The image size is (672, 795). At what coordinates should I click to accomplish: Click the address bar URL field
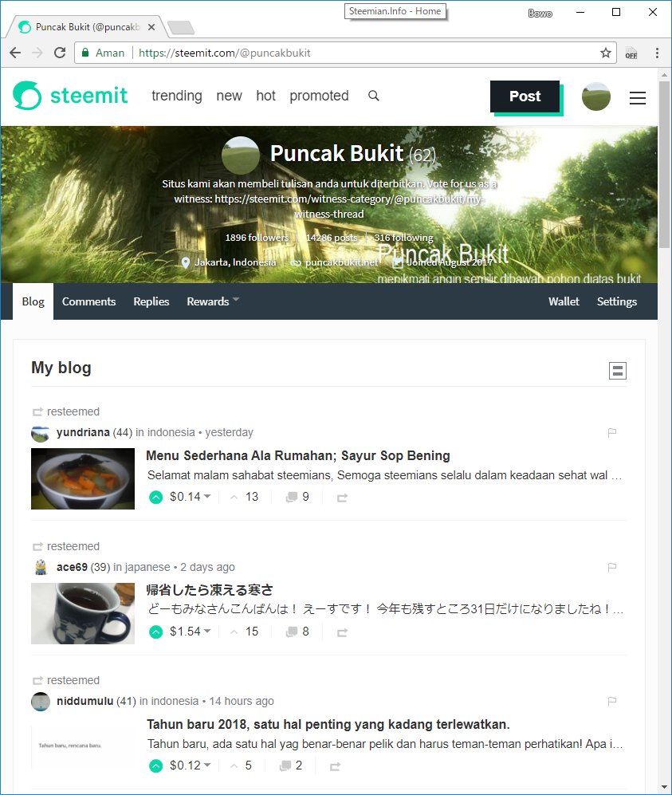click(346, 53)
